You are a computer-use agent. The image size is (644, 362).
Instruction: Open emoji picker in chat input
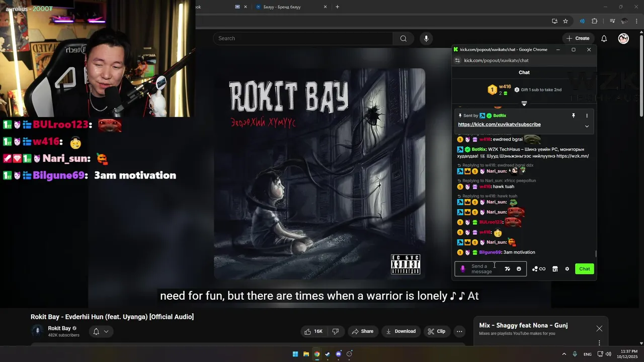519,269
